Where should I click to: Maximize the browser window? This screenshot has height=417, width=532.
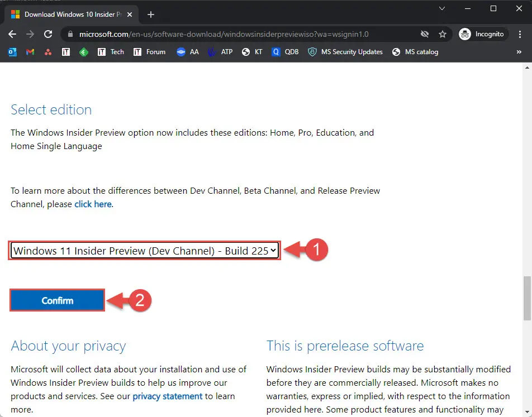(x=493, y=8)
